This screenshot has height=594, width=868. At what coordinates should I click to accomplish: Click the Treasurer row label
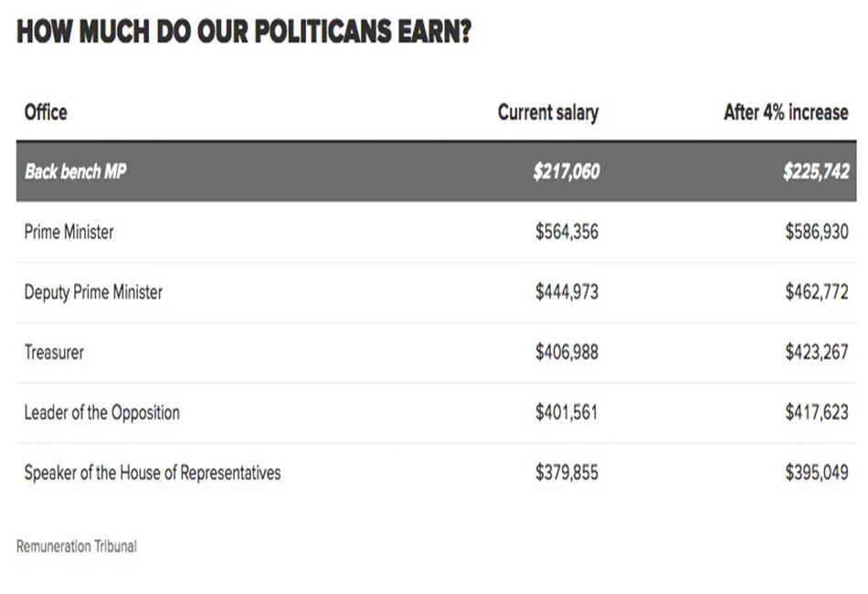54,352
